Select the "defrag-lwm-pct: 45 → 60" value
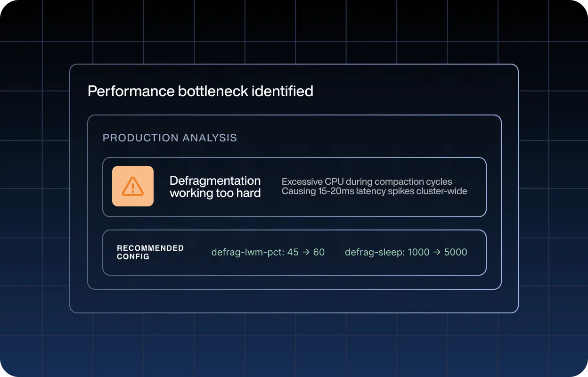 coord(268,252)
